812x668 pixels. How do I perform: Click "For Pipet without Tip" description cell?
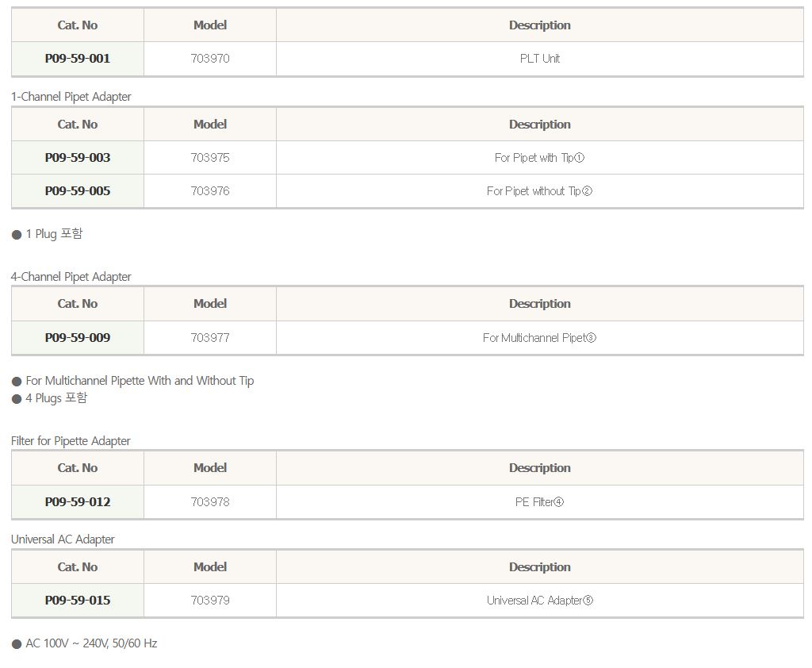(539, 191)
